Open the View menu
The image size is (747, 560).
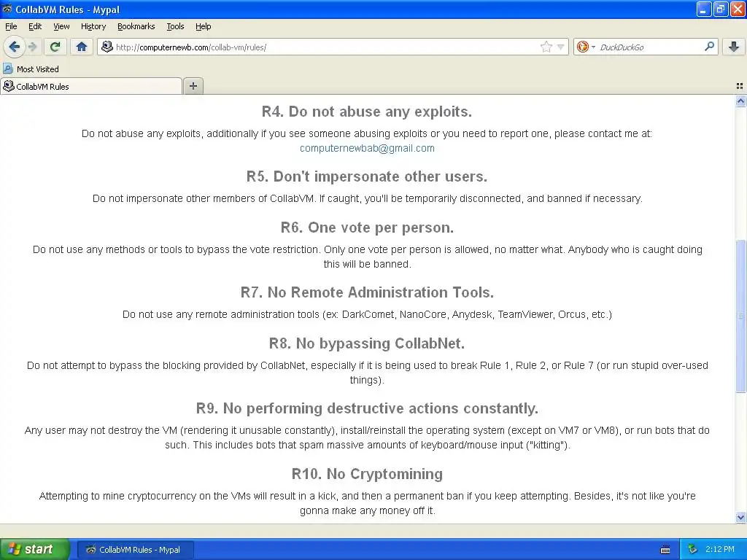[x=61, y=26]
